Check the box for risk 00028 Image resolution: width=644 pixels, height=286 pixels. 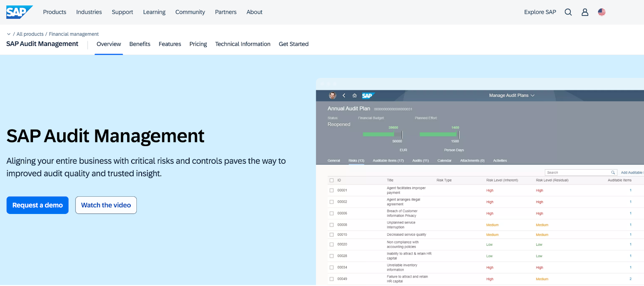(332, 256)
